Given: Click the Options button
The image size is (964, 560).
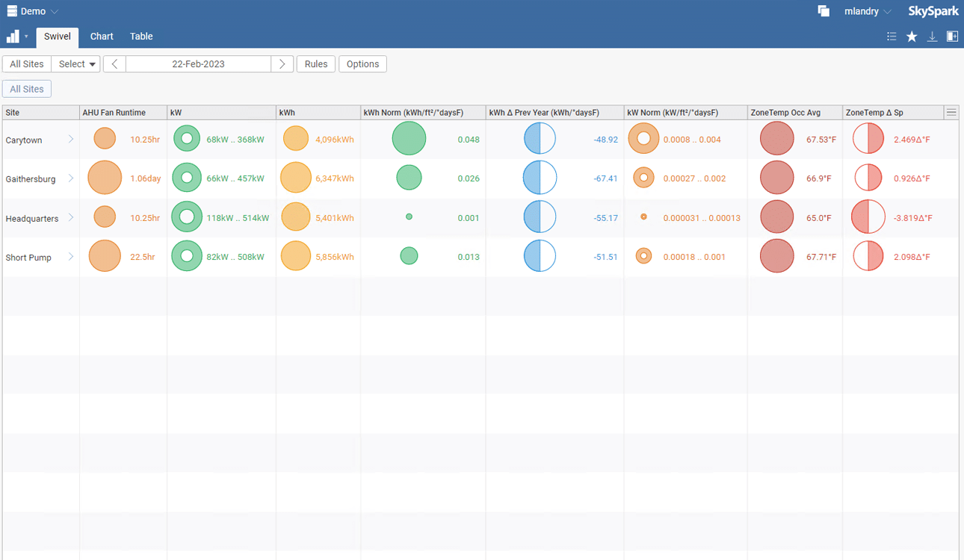Looking at the screenshot, I should 363,64.
